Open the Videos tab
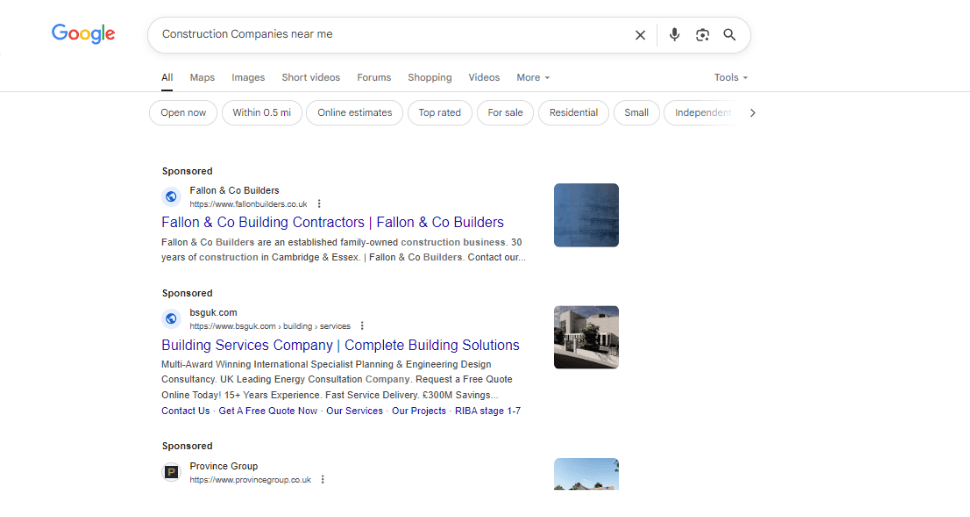The width and height of the screenshot is (970, 517). coord(484,77)
